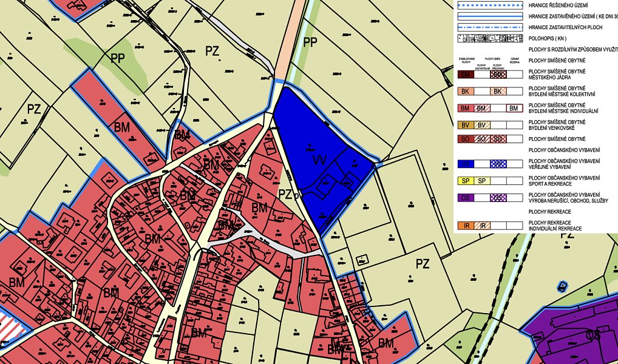Click the 'HRANICE ZASTAVITELNÝCH PLOCH' legend text
The height and width of the screenshot is (364, 618).
(x=565, y=27)
